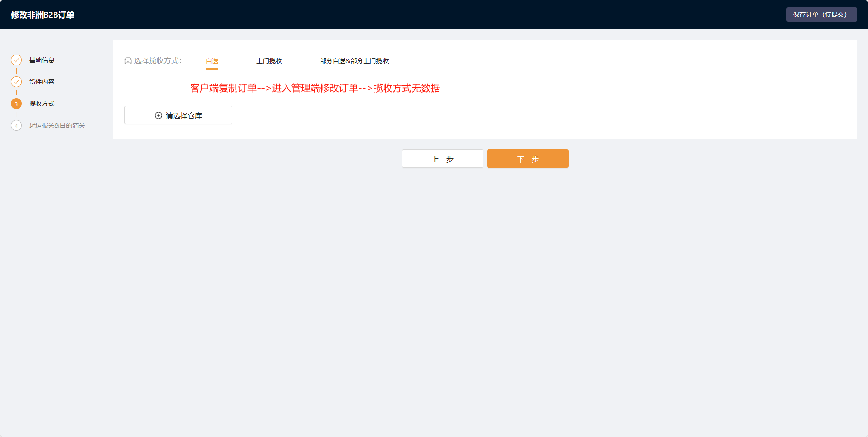Click the vehicle icon beside 选择揽收方式

click(128, 61)
